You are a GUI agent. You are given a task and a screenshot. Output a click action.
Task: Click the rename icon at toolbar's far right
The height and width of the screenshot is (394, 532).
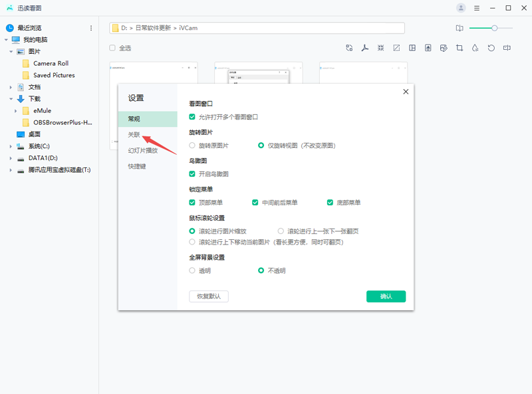point(506,48)
